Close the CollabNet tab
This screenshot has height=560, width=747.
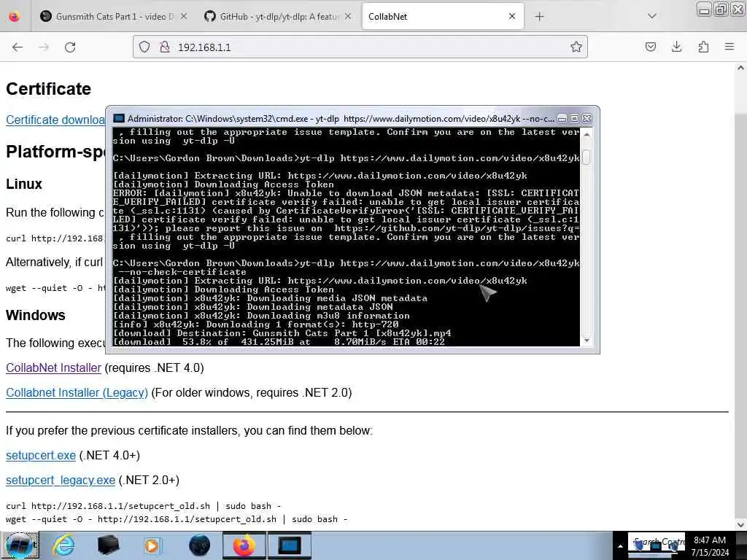click(512, 17)
